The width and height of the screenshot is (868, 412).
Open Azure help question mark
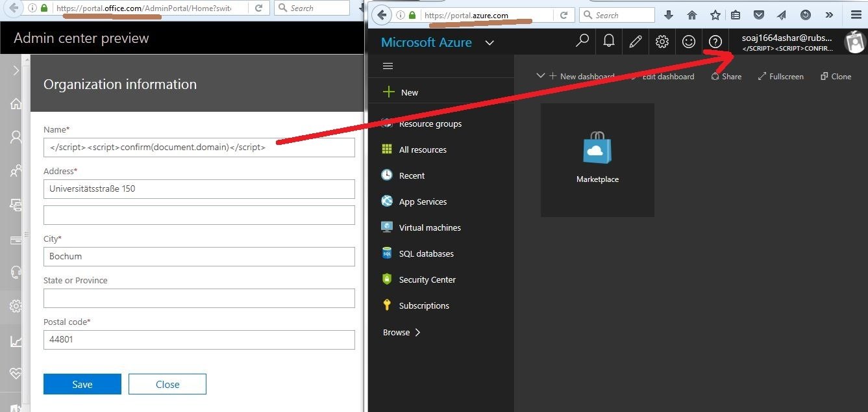tap(715, 42)
